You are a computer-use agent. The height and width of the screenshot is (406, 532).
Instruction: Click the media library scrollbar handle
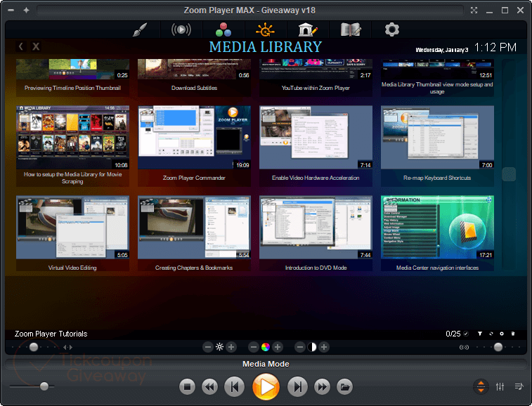(x=509, y=174)
